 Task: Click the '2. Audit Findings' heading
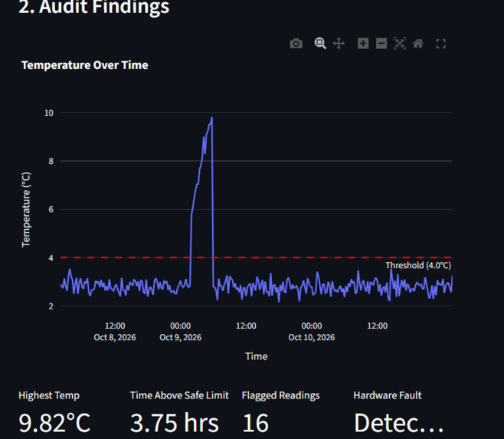94,7
